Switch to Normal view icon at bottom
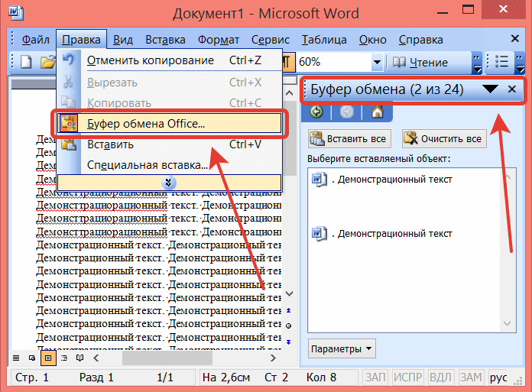 16,358
